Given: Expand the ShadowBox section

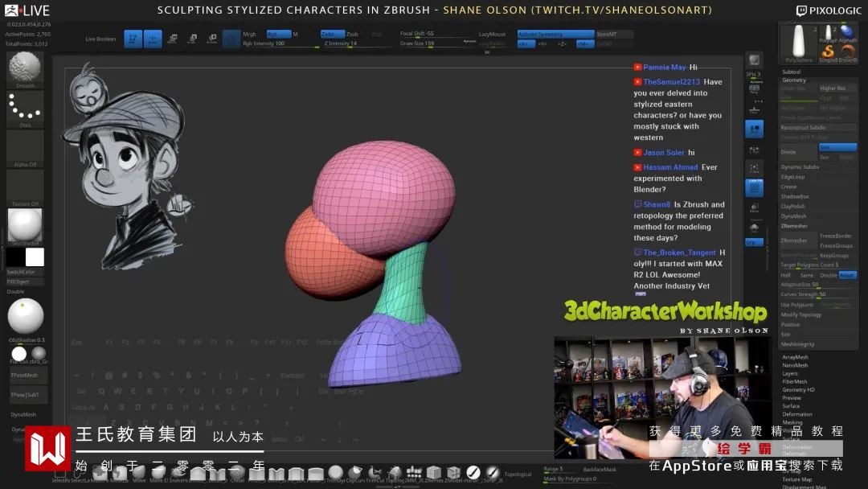Looking at the screenshot, I should click(x=795, y=196).
